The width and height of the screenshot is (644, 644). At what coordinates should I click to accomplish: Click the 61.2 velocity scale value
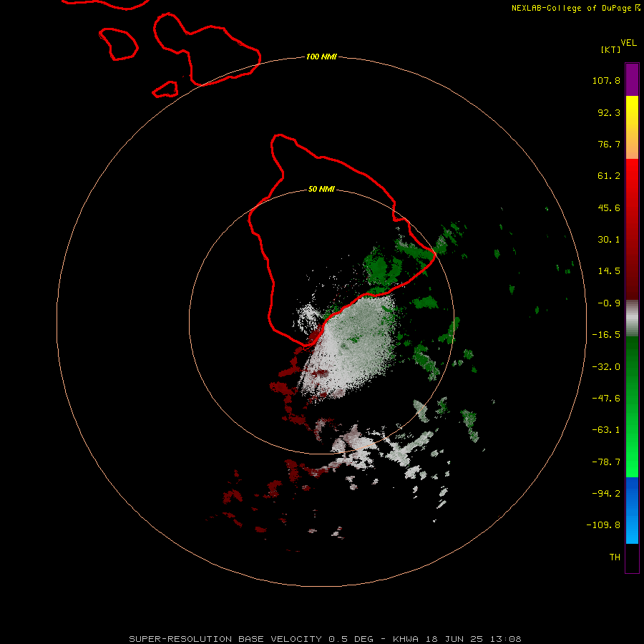(x=609, y=176)
